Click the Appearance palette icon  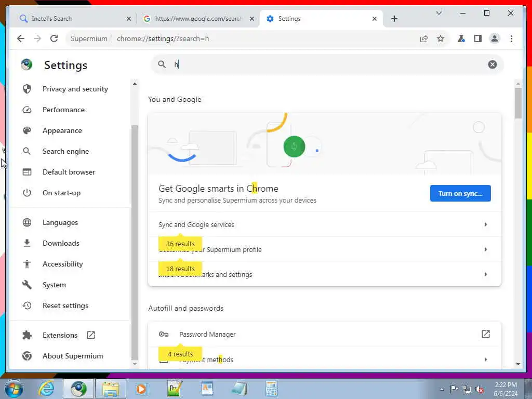(27, 130)
